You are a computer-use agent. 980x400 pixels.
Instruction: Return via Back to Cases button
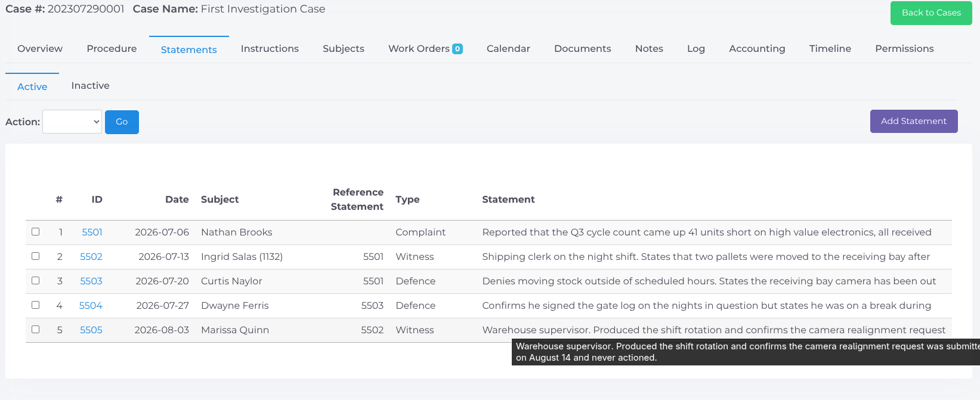pos(931,13)
